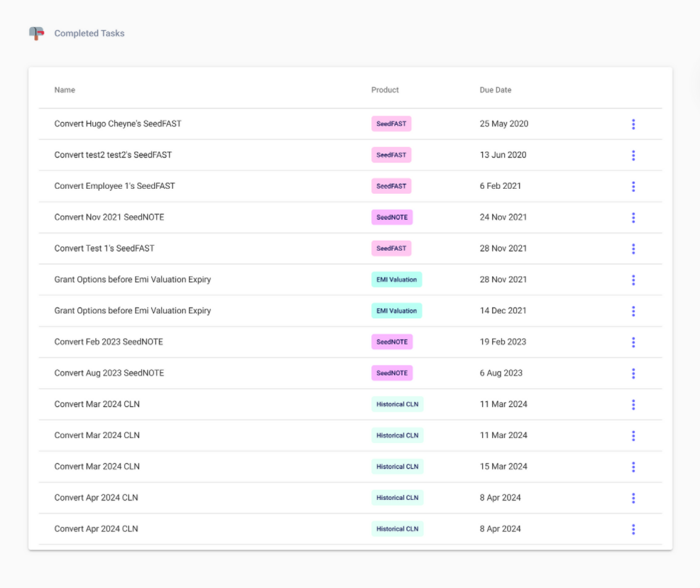Click the due date 24 Nov 2021
Viewport: 700px width, 588px height.
[503, 217]
